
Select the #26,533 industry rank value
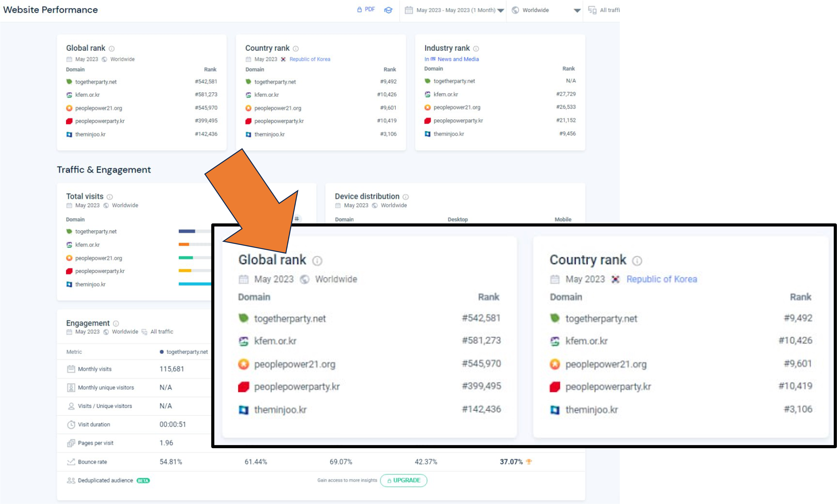click(566, 107)
